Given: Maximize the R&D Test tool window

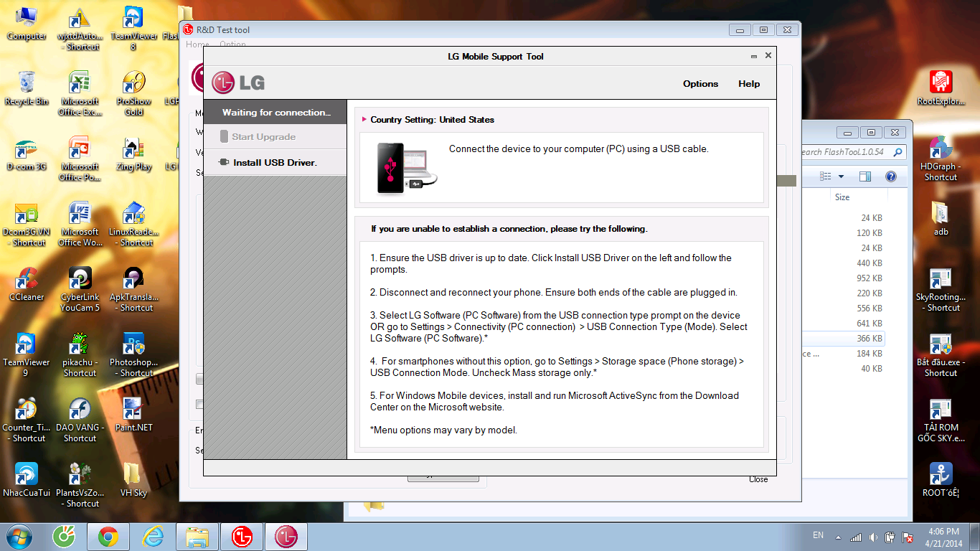Looking at the screenshot, I should 763,30.
